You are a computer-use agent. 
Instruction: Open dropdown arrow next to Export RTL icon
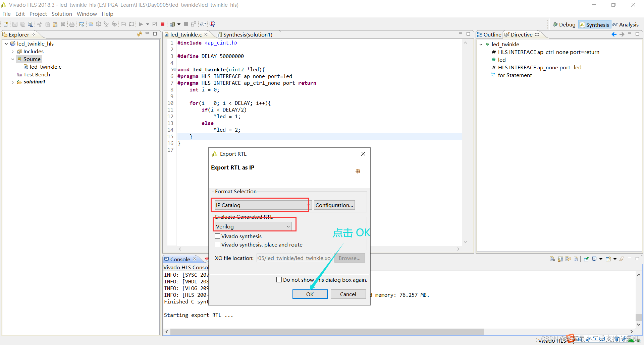point(179,24)
